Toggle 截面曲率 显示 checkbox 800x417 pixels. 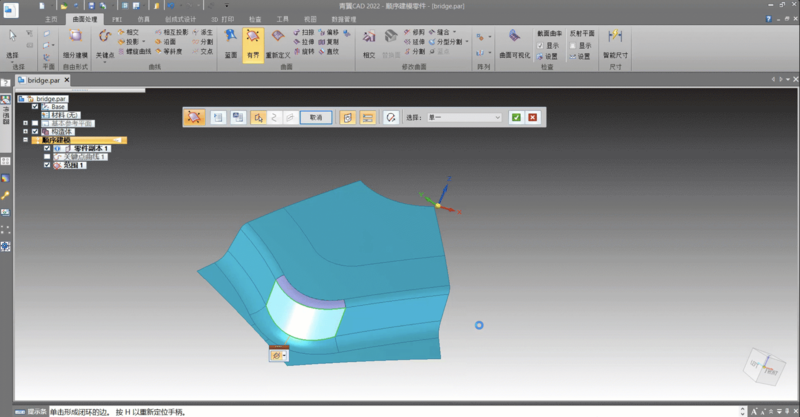coord(540,45)
